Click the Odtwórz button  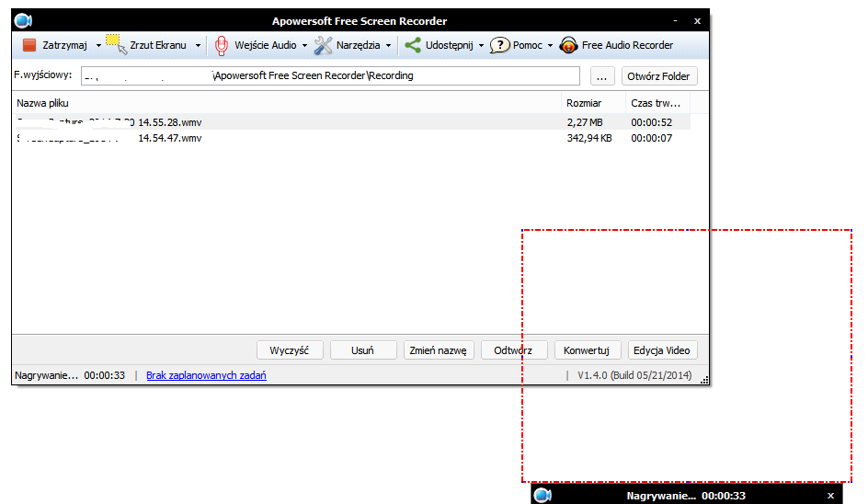pos(514,350)
